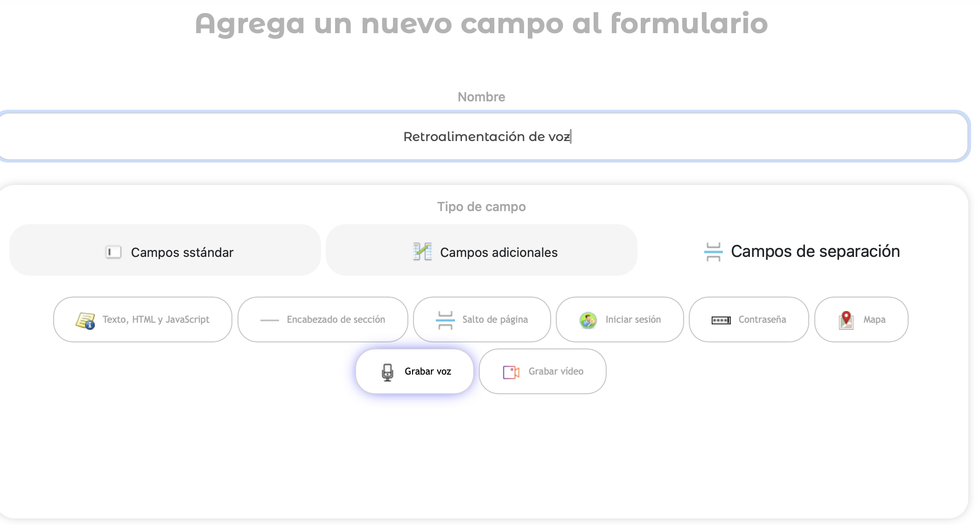
Task: Click the page break icon beside Salto de página
Action: coord(445,320)
